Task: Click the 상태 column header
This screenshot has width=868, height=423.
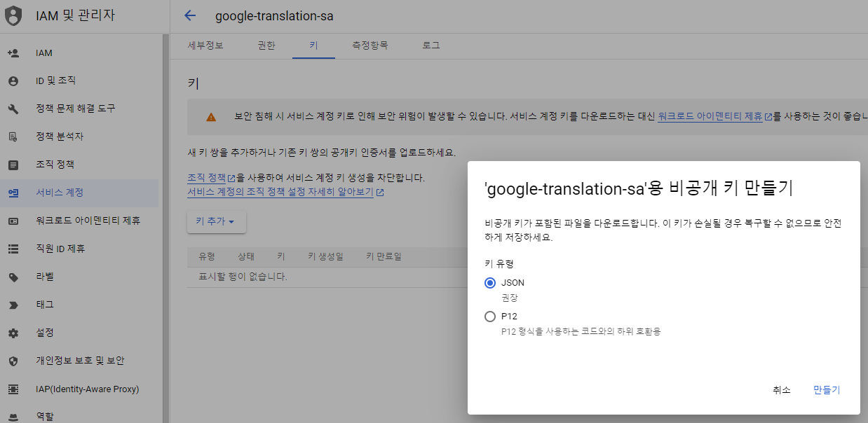Action: click(x=246, y=256)
